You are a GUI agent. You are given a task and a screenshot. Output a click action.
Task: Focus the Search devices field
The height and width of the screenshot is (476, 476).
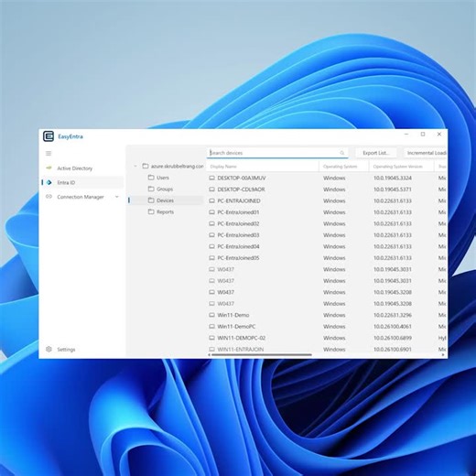pyautogui.click(x=277, y=153)
